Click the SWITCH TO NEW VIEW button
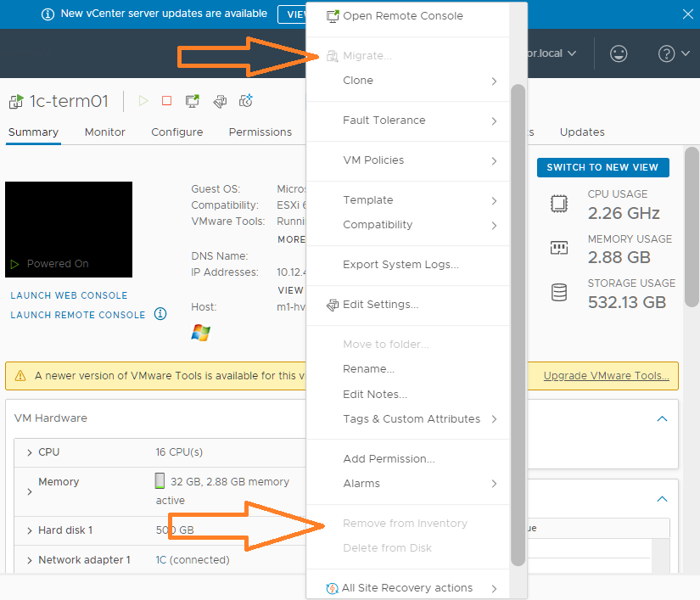The width and height of the screenshot is (700, 600). pyautogui.click(x=602, y=167)
